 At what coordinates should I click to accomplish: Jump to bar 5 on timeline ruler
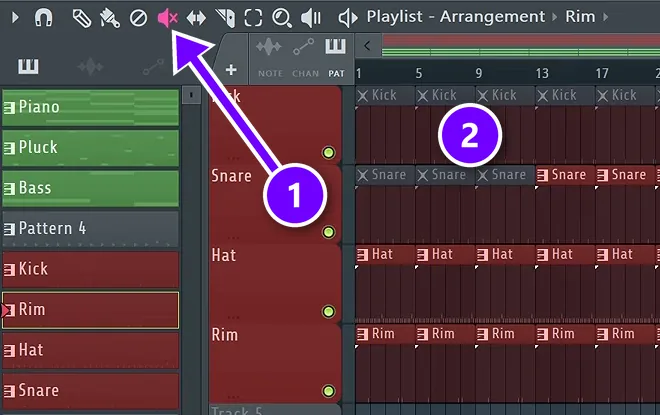419,74
